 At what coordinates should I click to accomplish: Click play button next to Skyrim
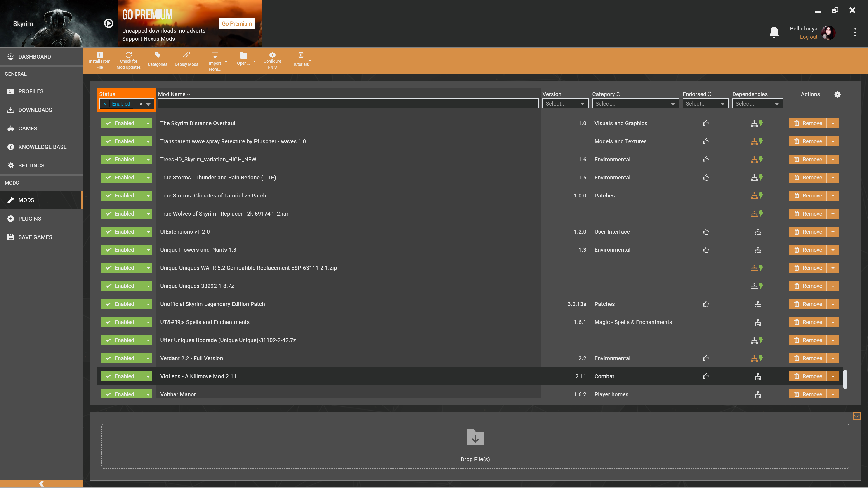[x=108, y=23]
